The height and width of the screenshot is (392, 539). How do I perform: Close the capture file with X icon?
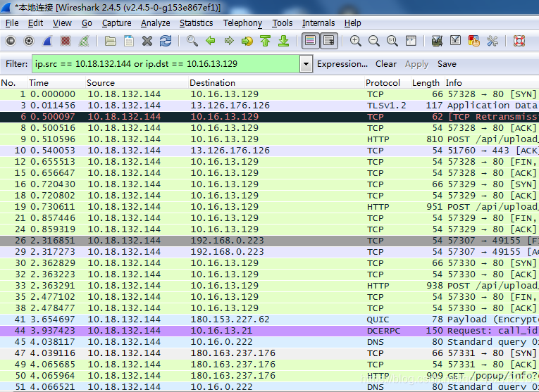tap(147, 42)
